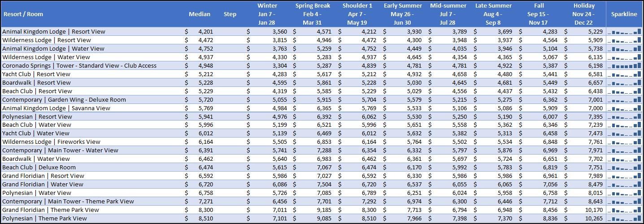
Task: Select Beach Club | Resort View cell
Action: 37,91
